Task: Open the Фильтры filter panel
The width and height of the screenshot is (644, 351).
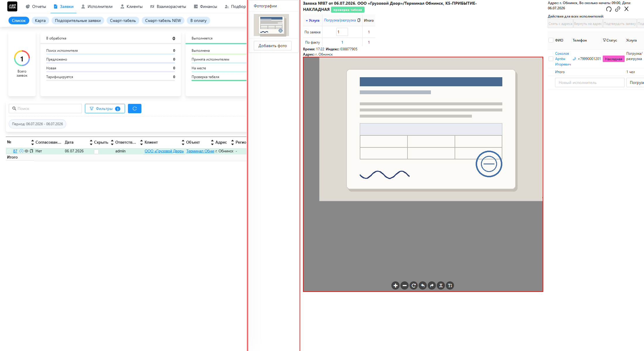Action: 105,109
